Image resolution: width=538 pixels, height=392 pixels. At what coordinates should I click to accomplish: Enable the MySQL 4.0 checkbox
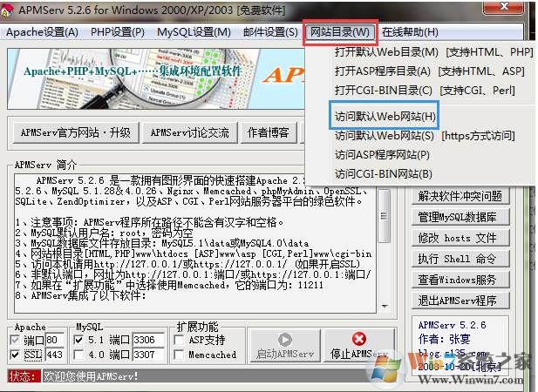(78, 355)
